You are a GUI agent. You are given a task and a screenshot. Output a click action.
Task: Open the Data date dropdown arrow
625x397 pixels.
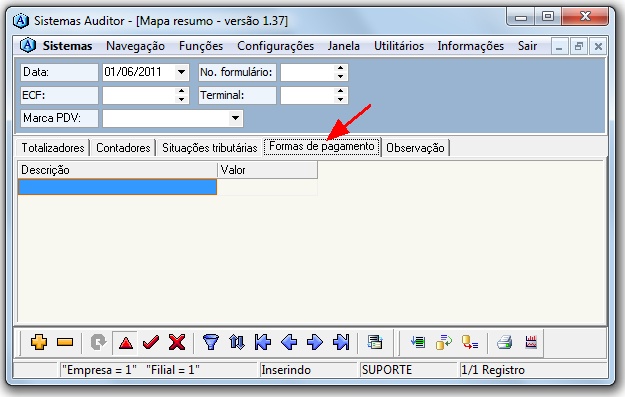tap(181, 72)
